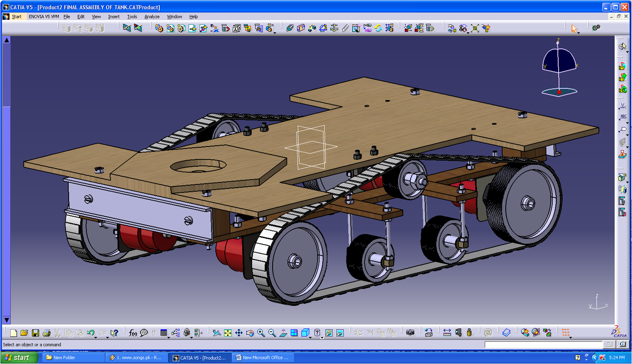The width and height of the screenshot is (632, 364).
Task: Click the scroll up arrow at left
Action: tap(6, 40)
